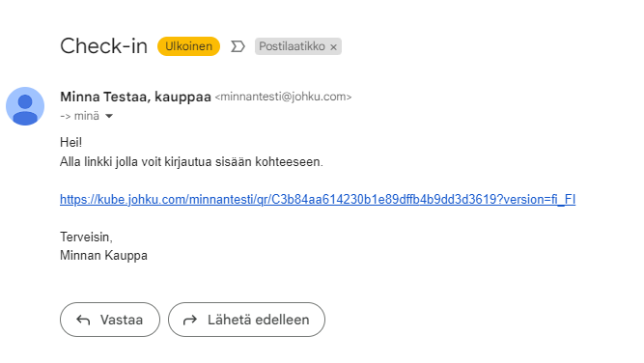Remove the Postilaatikko label with the x
This screenshot has width=644, height=363.
333,47
